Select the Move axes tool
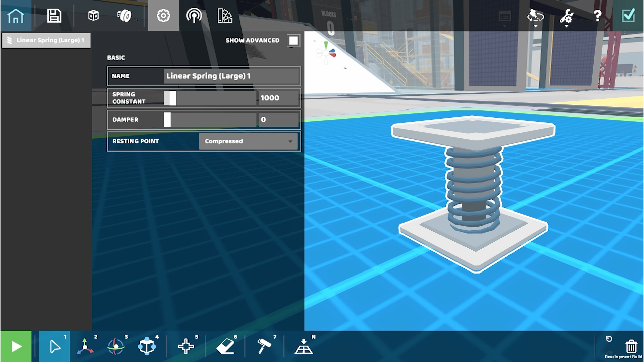 tap(85, 346)
